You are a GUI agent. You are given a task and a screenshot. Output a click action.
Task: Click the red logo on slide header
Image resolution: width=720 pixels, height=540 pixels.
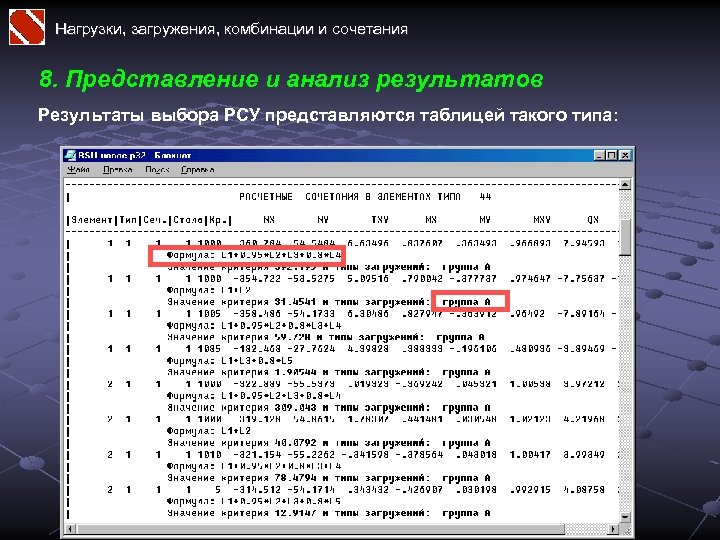(27, 27)
